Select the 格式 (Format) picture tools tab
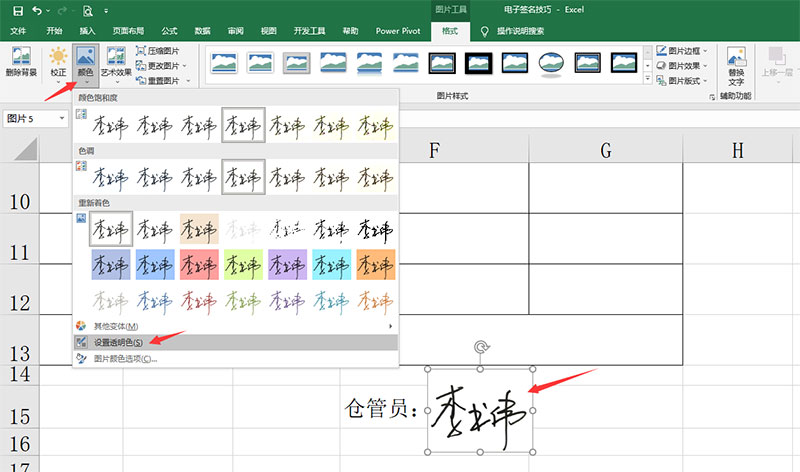Image resolution: width=800 pixels, height=472 pixels. coord(450,31)
